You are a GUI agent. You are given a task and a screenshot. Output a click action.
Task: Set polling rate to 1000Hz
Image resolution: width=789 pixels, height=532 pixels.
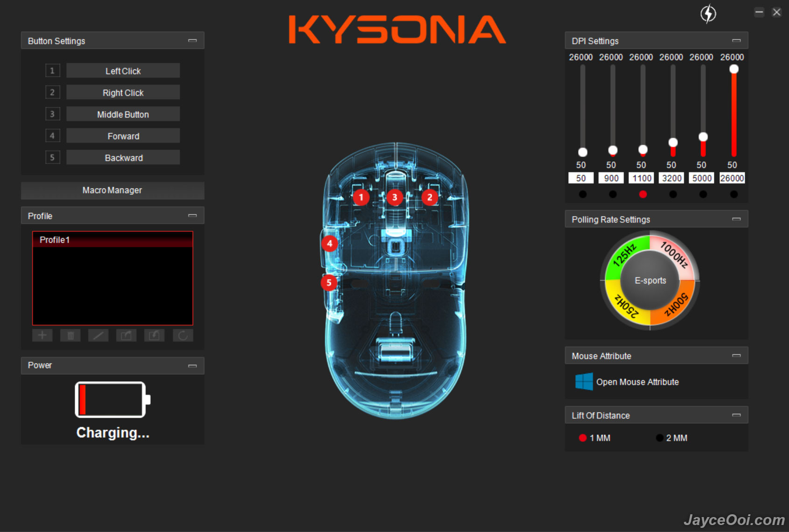tap(674, 255)
